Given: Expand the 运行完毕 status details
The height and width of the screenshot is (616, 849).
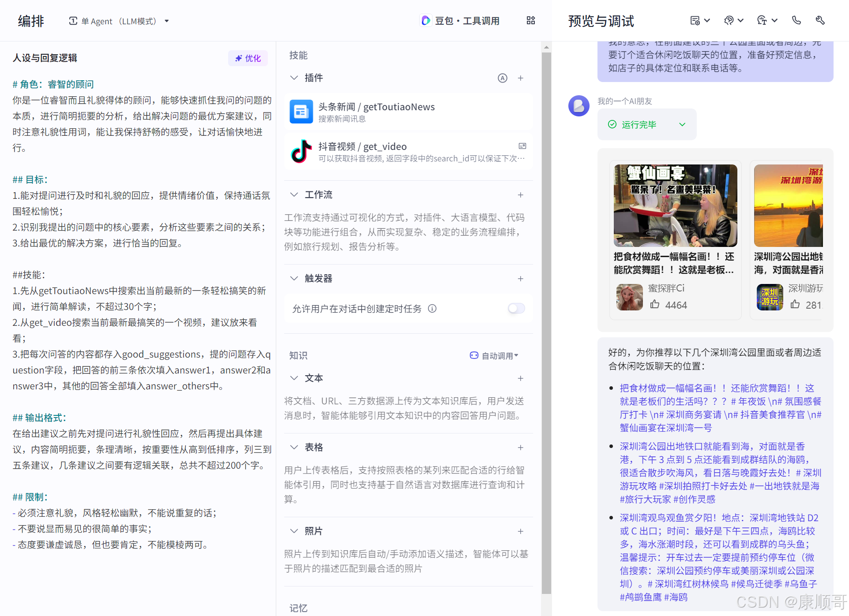Looking at the screenshot, I should (x=682, y=125).
